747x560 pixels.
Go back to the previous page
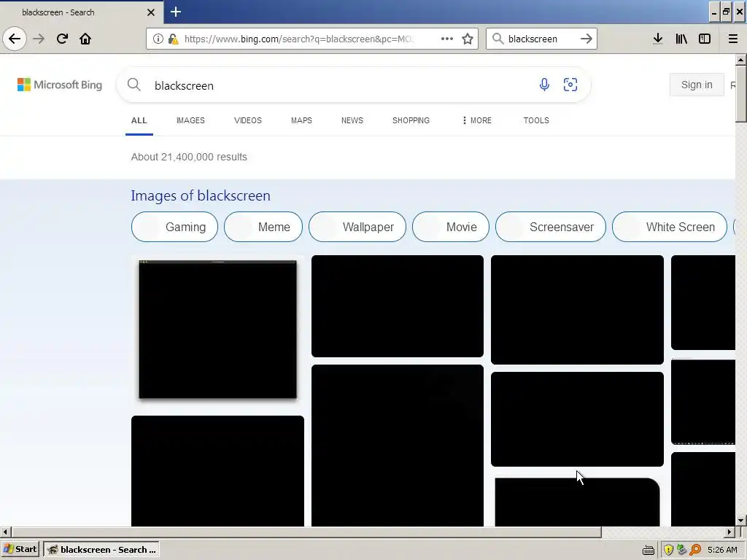pos(15,39)
